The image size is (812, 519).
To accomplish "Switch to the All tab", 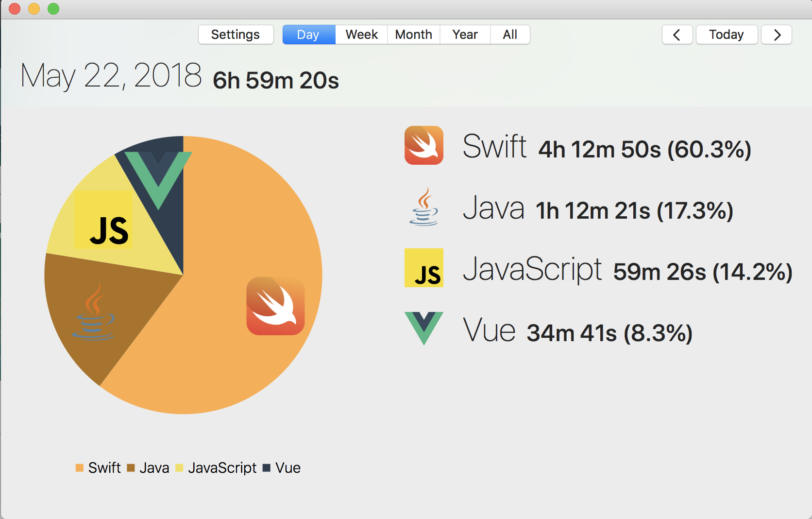I will [x=510, y=35].
